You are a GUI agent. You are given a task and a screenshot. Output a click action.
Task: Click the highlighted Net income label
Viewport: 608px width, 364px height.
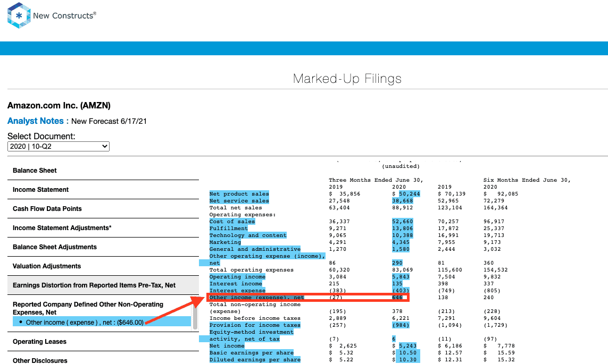click(x=227, y=346)
